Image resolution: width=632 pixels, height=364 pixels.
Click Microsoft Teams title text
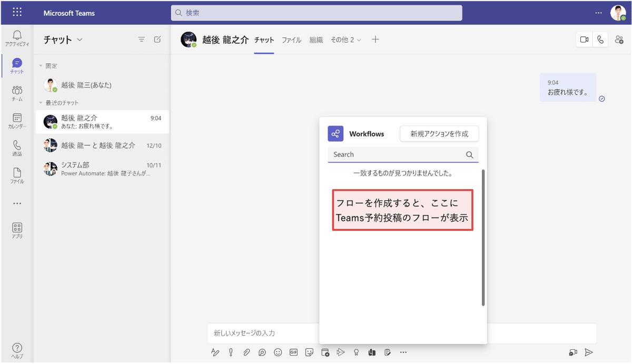[x=69, y=13]
